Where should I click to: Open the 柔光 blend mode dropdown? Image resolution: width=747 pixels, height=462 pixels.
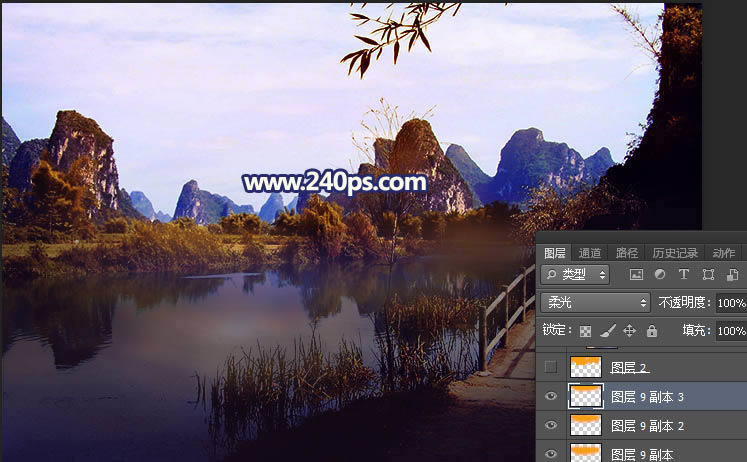coord(595,302)
